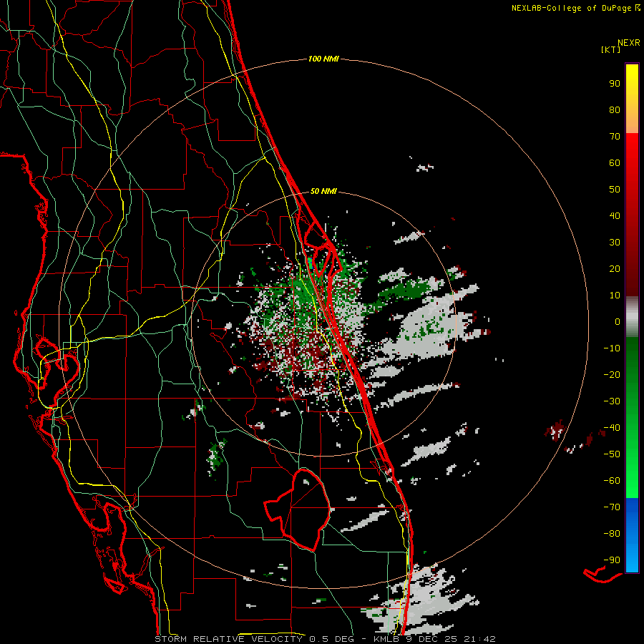Click the yellow top segment of color bar

click(x=632, y=99)
